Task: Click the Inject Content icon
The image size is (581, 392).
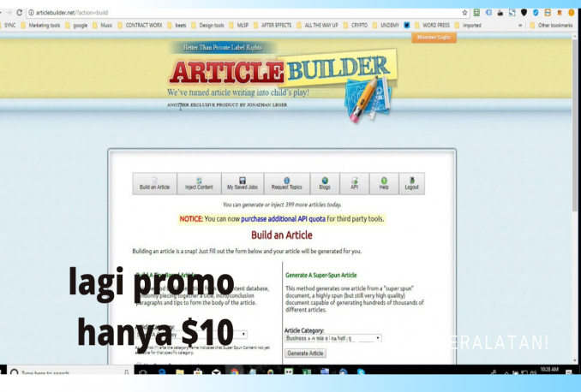Action: (x=199, y=183)
